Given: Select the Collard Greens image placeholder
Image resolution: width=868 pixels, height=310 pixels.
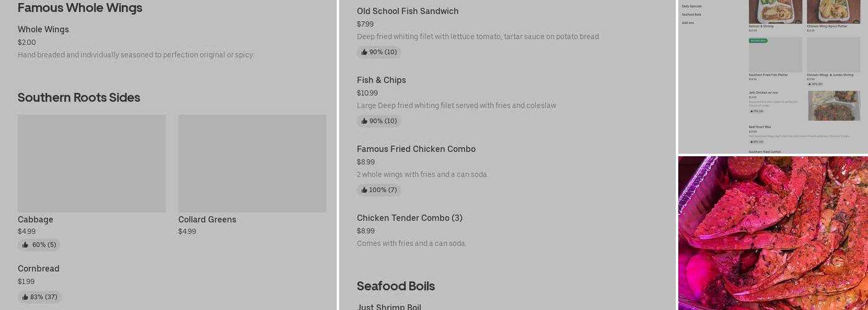Looking at the screenshot, I should [x=252, y=163].
